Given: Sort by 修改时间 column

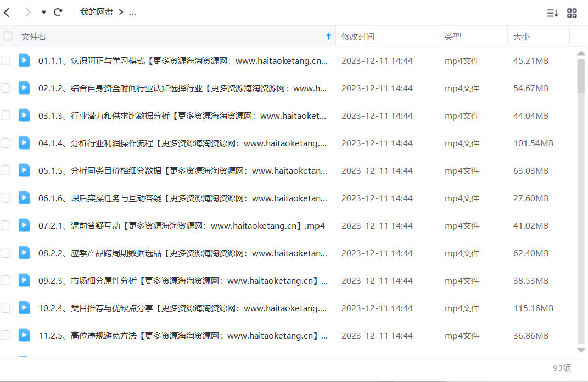Looking at the screenshot, I should click(358, 36).
